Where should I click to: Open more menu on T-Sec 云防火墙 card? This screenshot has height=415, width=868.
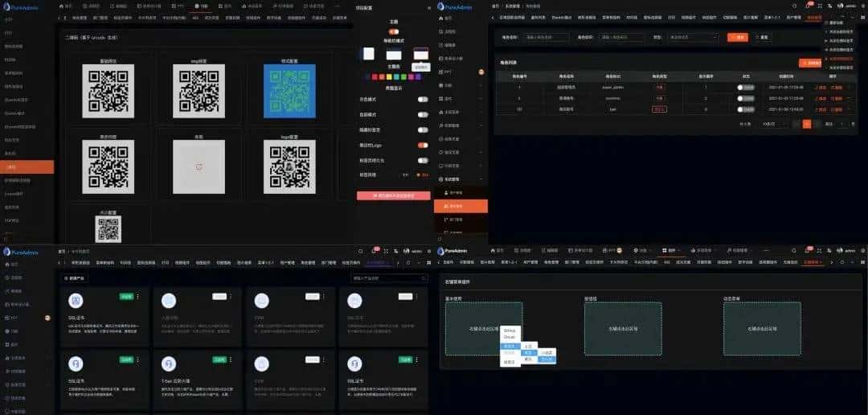tap(231, 360)
